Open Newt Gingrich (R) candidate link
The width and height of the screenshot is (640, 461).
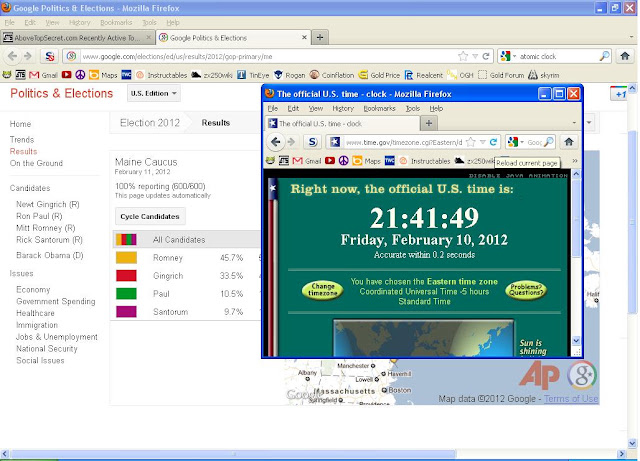(x=48, y=204)
